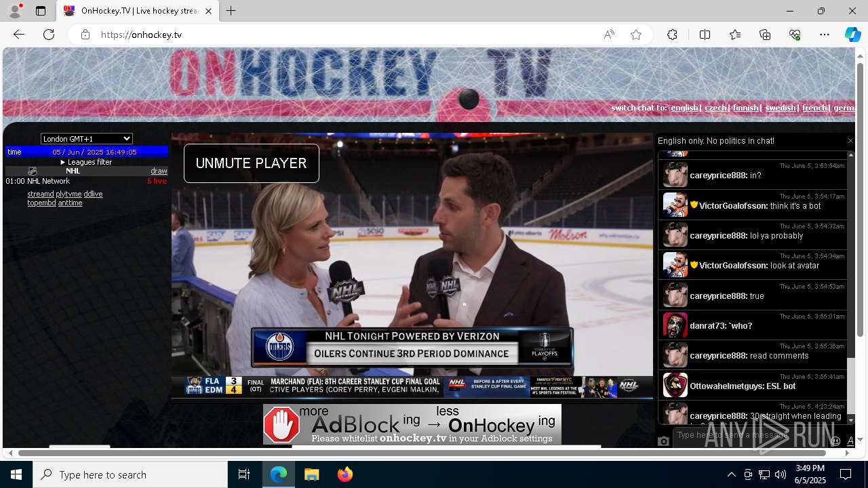Open the browser profile icon
868x488 pixels.
pos(15,11)
